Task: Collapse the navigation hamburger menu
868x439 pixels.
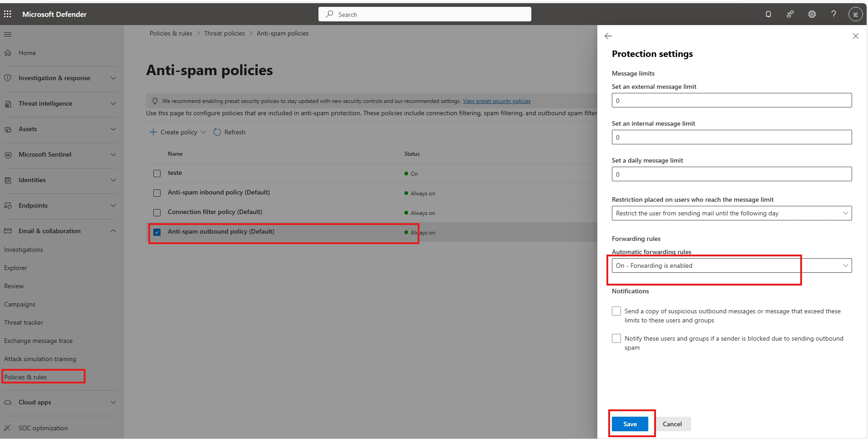Action: click(8, 34)
